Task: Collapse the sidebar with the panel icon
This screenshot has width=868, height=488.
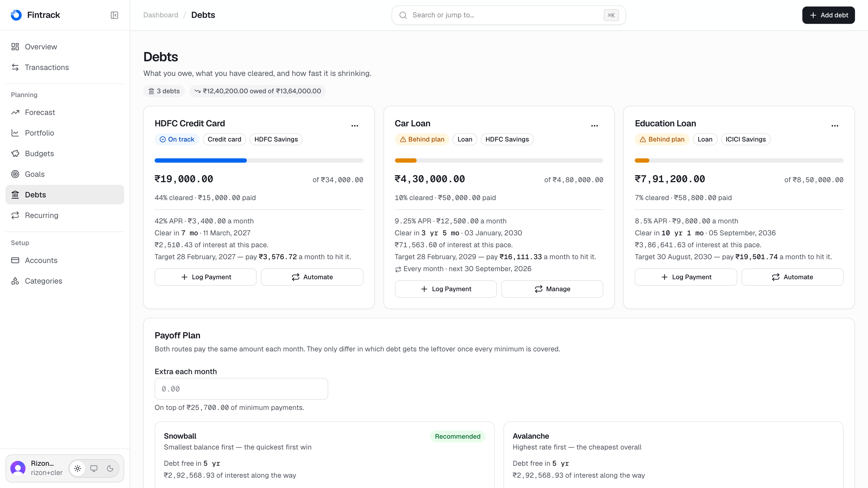Action: (x=114, y=15)
